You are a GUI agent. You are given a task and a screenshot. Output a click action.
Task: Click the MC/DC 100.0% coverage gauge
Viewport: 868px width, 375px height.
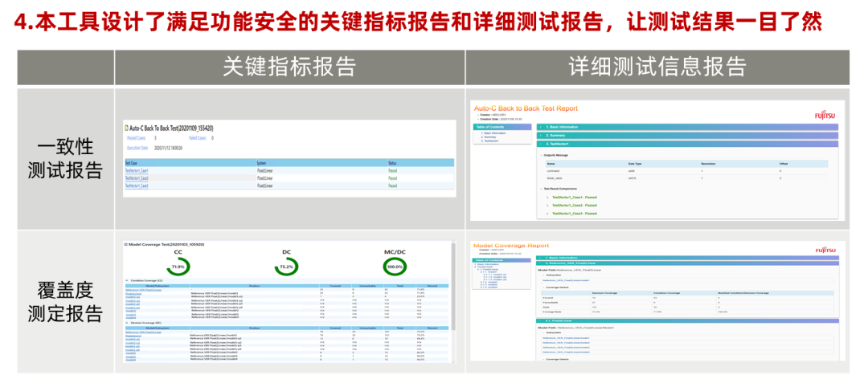click(395, 267)
